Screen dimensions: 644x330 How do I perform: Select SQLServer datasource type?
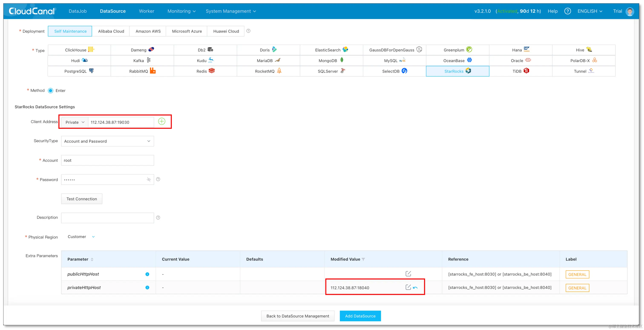tap(332, 71)
